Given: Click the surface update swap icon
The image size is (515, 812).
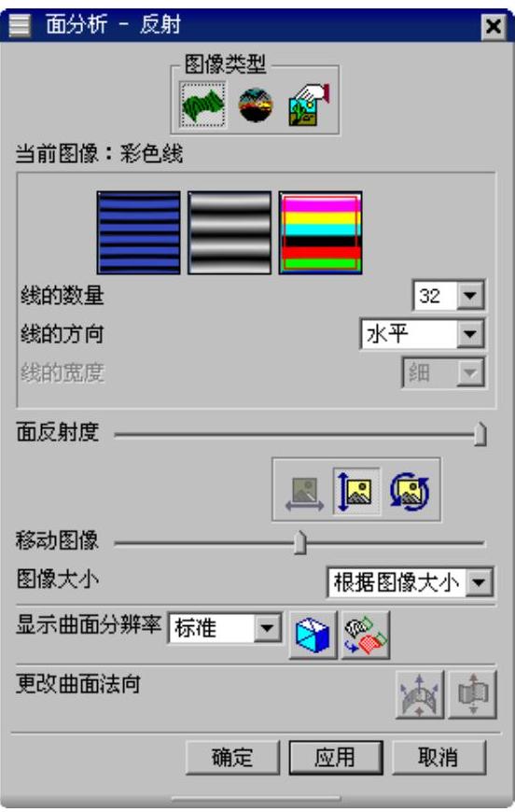Looking at the screenshot, I should tap(366, 635).
